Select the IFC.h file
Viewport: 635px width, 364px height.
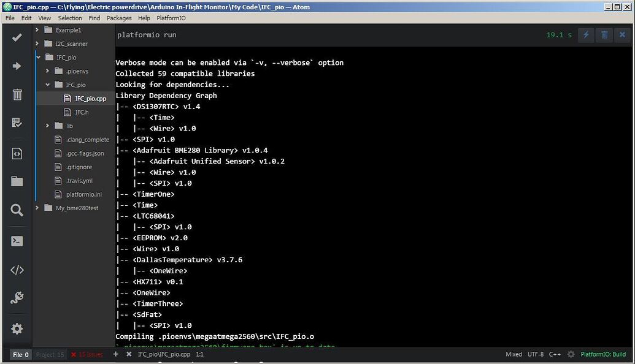tap(82, 112)
